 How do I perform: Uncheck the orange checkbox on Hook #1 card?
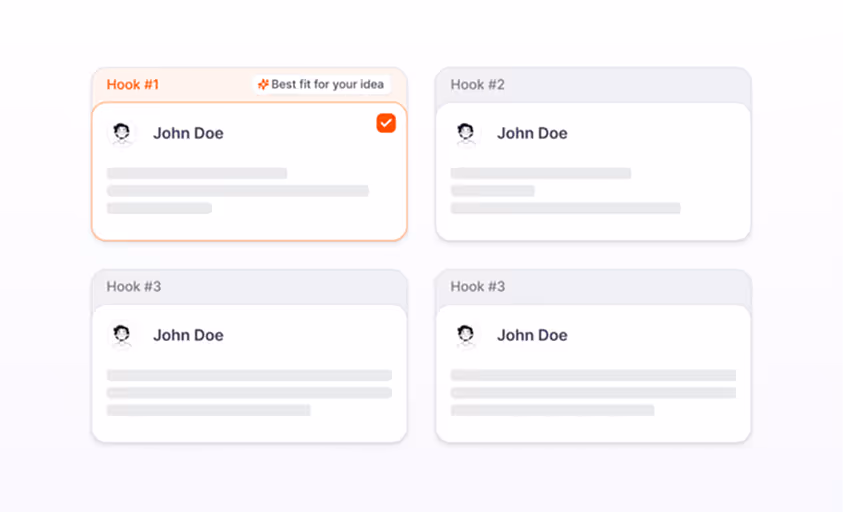click(386, 123)
